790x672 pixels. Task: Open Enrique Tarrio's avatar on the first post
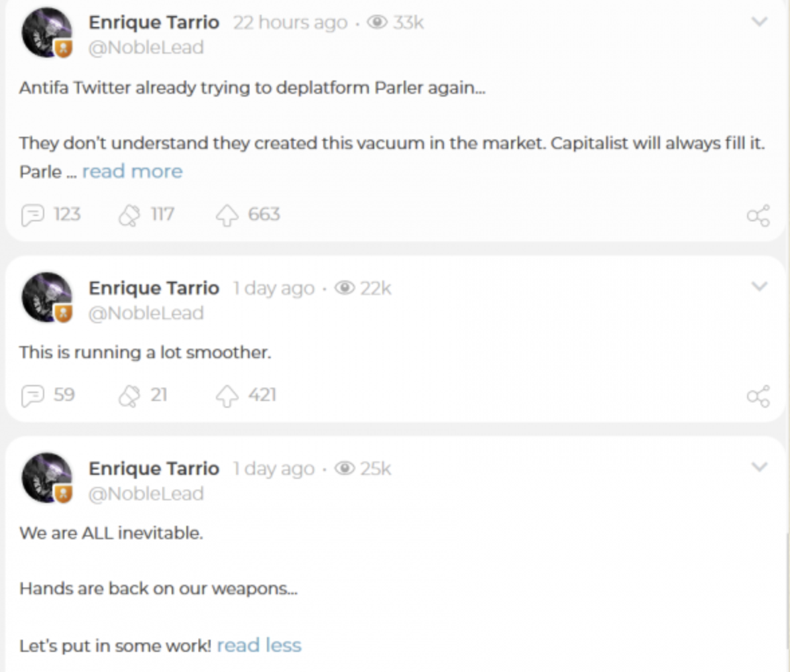pyautogui.click(x=46, y=33)
